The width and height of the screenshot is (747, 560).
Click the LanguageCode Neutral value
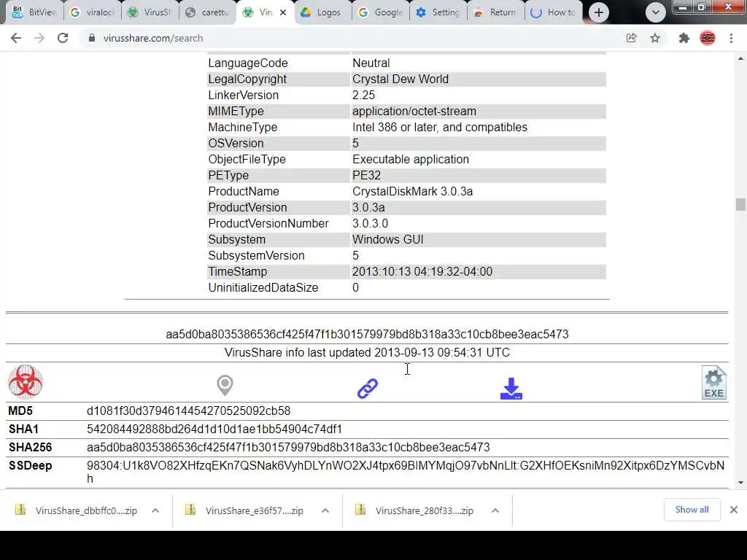[371, 63]
